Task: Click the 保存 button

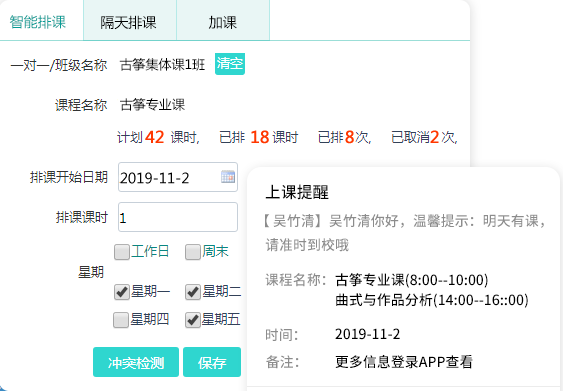Action: pos(212,362)
